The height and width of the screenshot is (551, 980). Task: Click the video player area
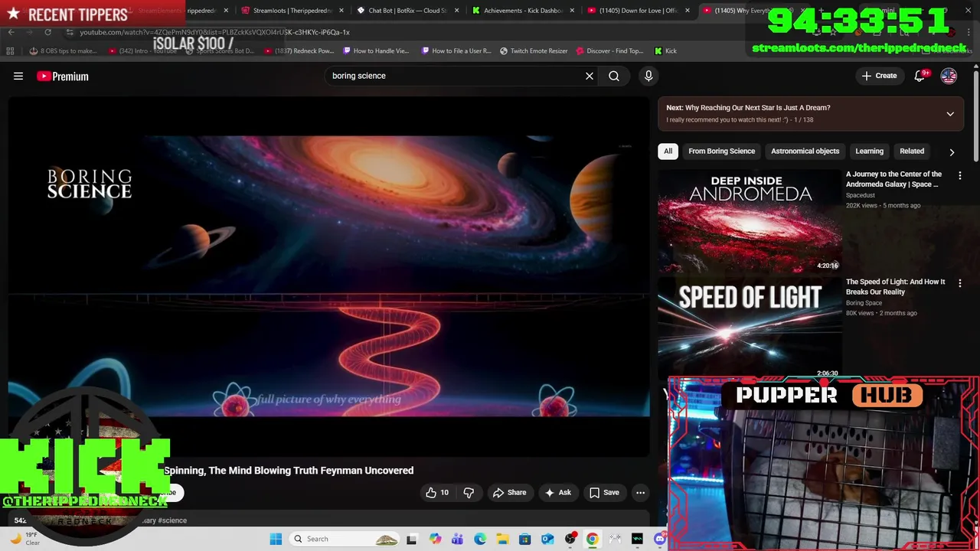[329, 277]
